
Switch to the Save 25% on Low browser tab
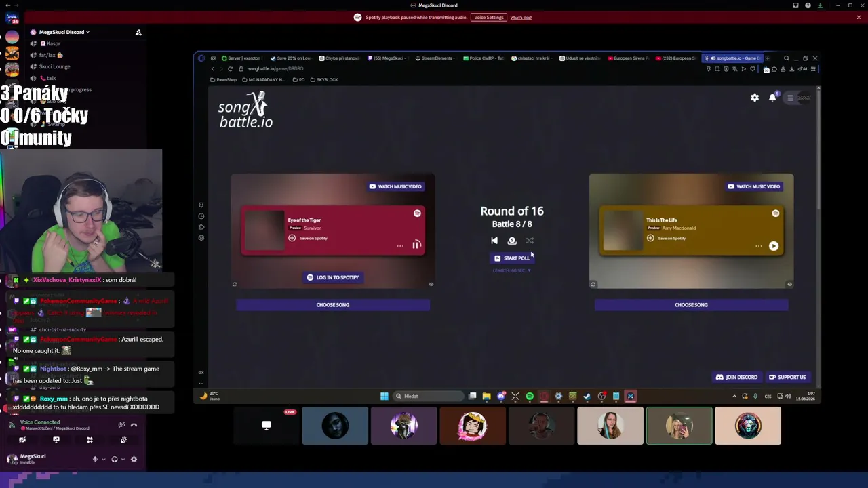point(291,58)
